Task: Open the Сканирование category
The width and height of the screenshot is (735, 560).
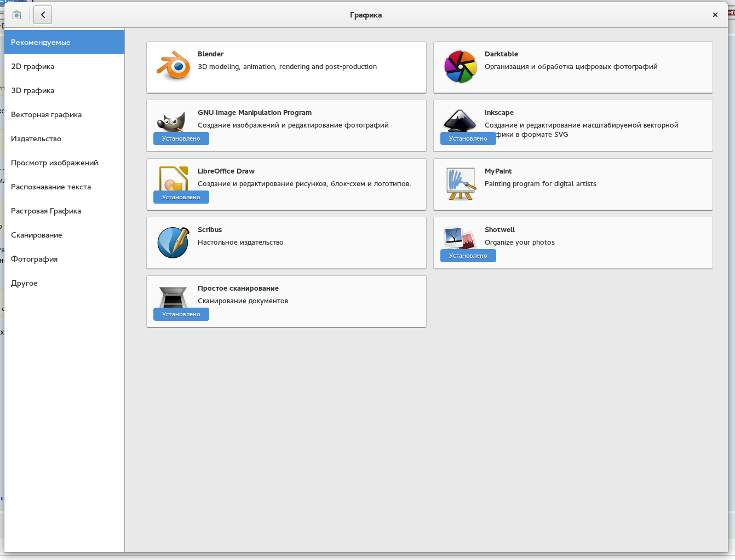Action: pyautogui.click(x=64, y=235)
